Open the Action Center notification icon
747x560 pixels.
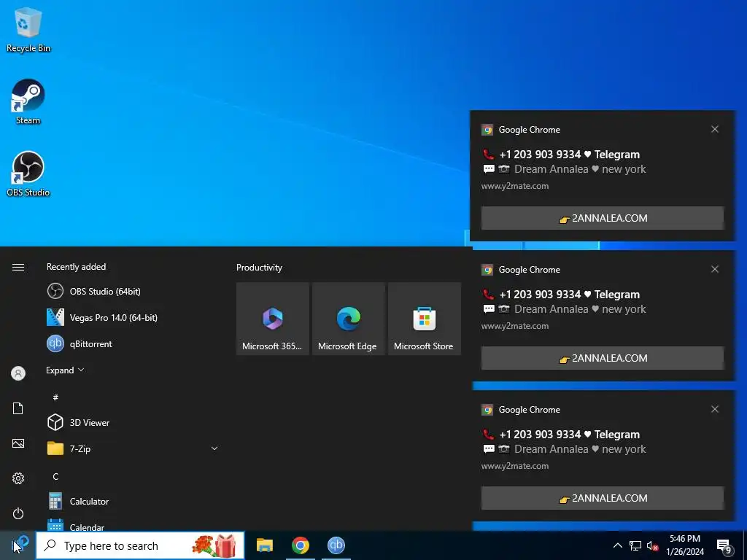tap(724, 545)
